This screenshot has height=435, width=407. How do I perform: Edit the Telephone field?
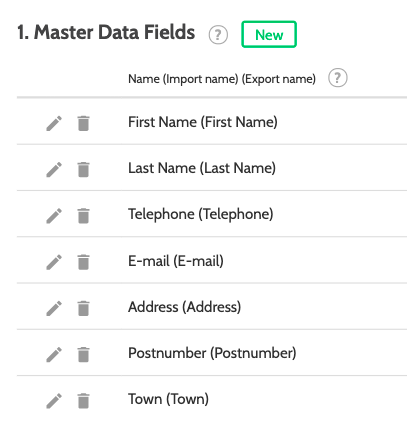tap(54, 216)
